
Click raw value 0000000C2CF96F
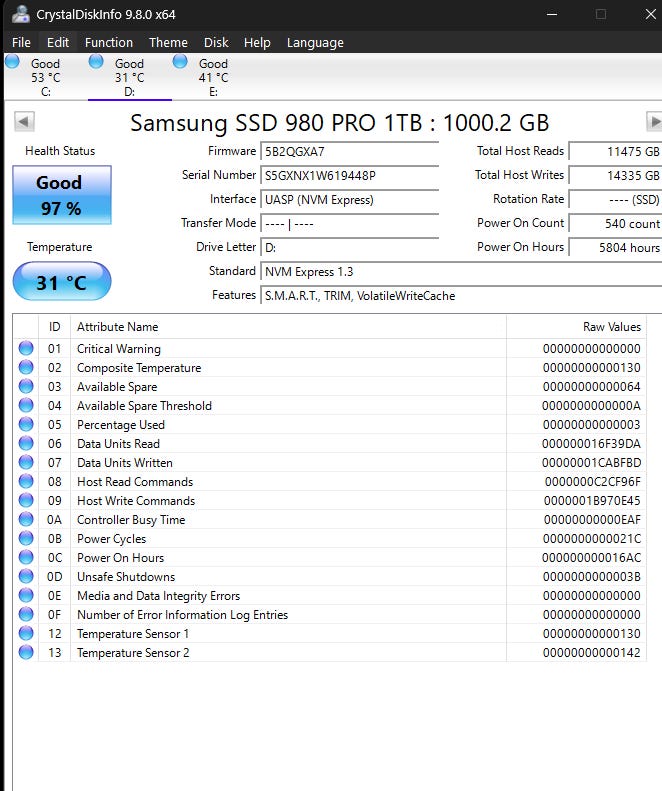(x=592, y=482)
